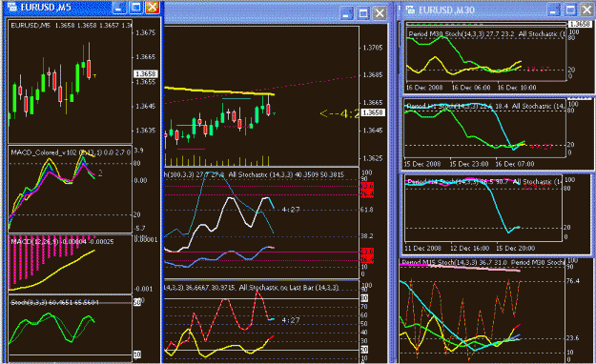Viewport: 596px width, 364px height.
Task: Close the EURUSD,M30 chart window
Action: click(586, 10)
